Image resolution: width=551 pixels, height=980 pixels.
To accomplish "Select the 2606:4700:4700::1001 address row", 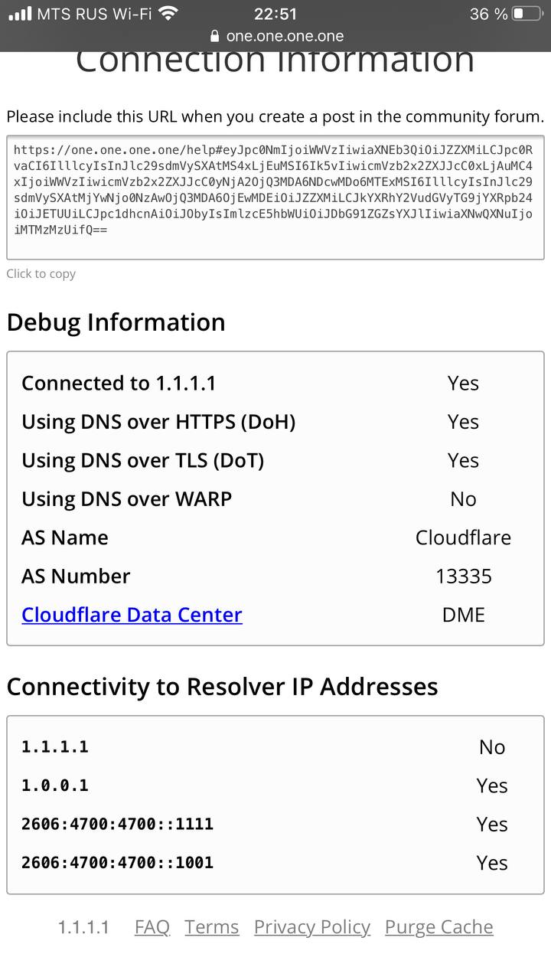I will [x=275, y=863].
